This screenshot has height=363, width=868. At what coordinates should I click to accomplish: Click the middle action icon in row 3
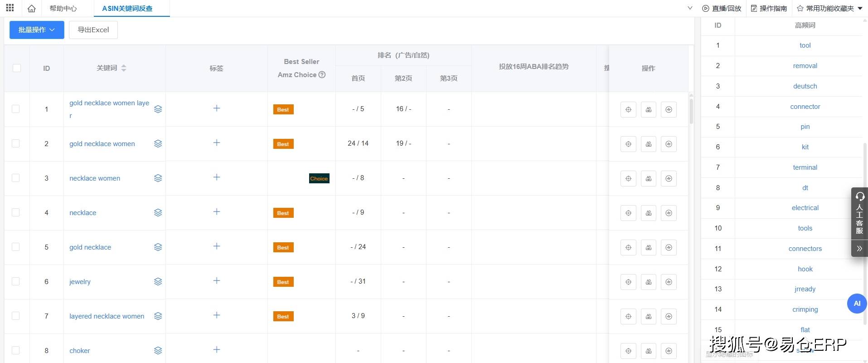(x=649, y=178)
